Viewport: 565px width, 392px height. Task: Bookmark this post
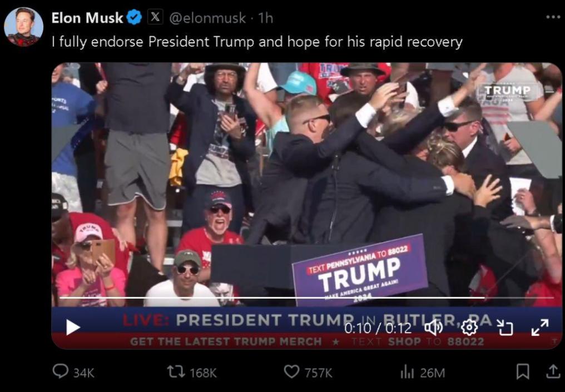(523, 372)
